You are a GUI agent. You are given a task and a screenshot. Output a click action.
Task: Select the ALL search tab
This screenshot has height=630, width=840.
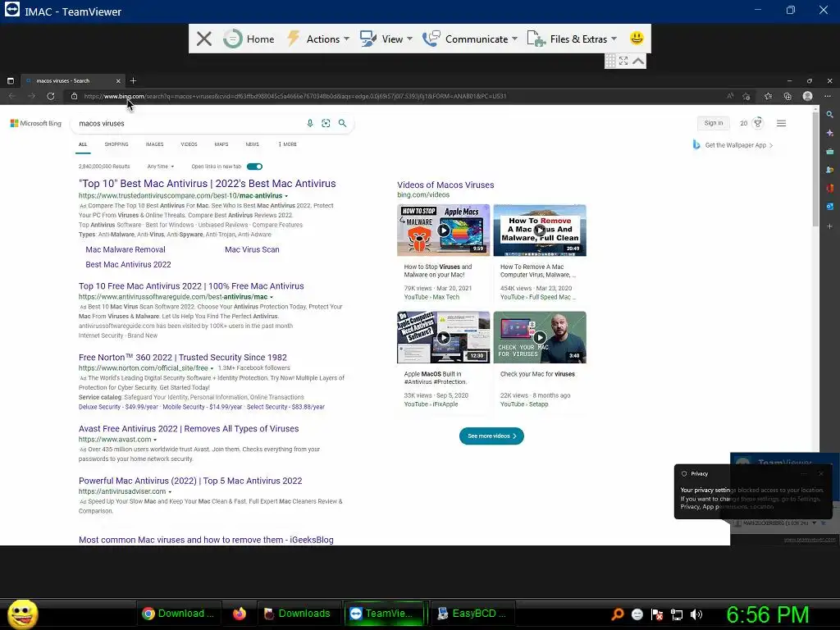coord(83,144)
